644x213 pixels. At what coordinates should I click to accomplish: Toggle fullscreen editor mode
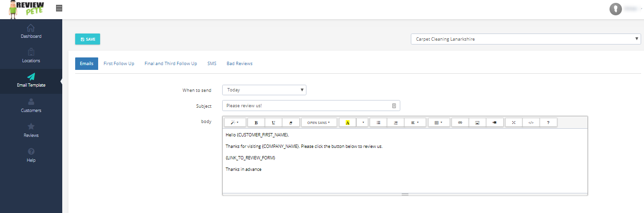coord(514,123)
